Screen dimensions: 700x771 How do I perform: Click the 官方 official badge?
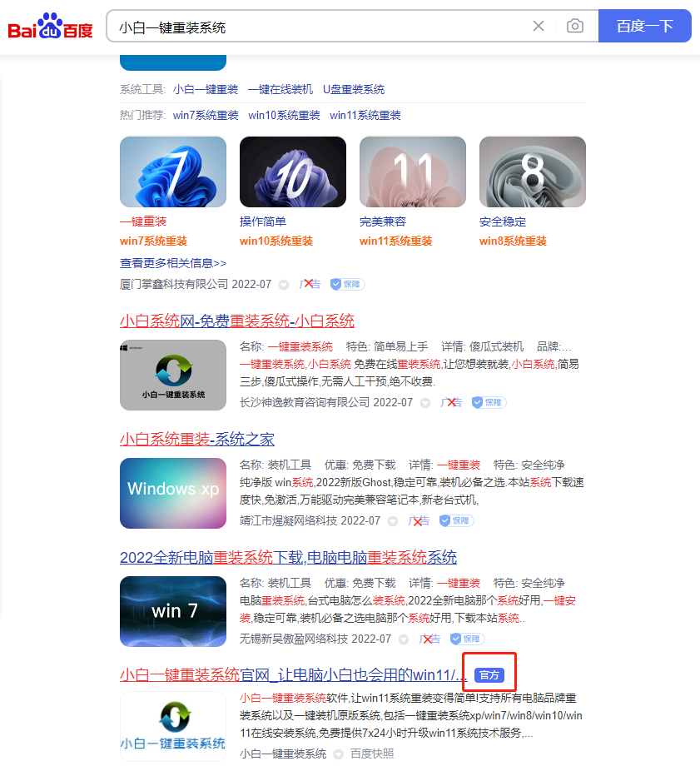[x=489, y=674]
